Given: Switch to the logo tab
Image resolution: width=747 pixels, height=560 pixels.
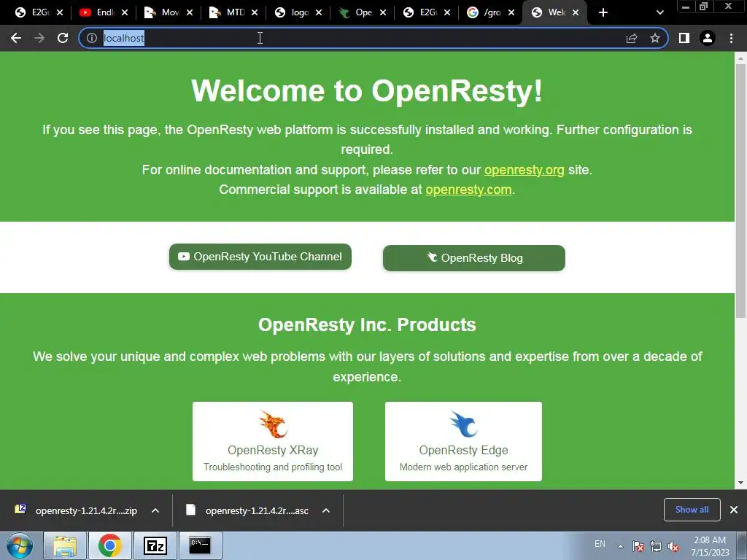Looking at the screenshot, I should tap(292, 12).
